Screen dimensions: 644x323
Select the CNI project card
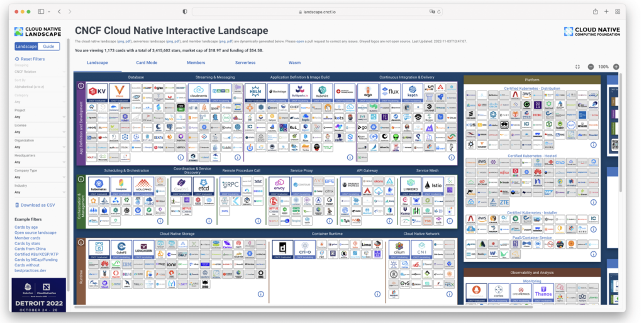click(421, 249)
